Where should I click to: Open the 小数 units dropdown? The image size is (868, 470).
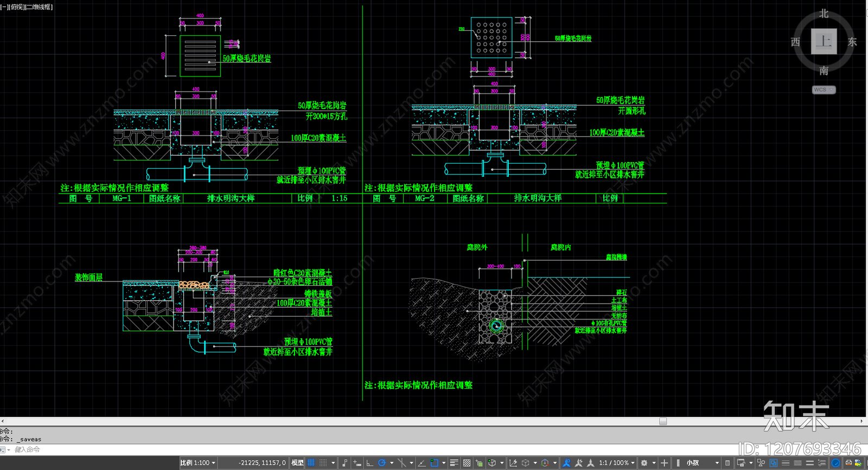pos(703,463)
